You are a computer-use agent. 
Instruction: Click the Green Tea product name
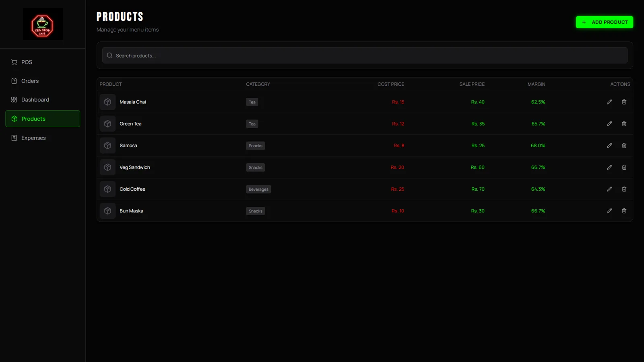pos(130,124)
